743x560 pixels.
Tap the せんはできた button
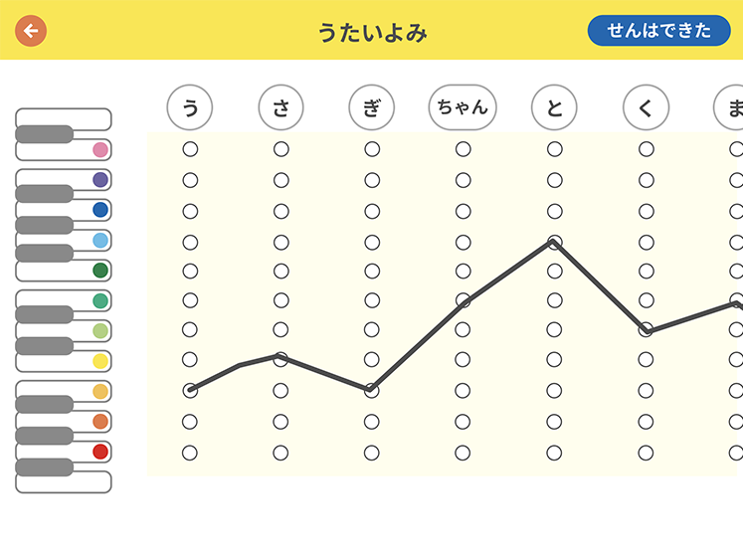(658, 31)
